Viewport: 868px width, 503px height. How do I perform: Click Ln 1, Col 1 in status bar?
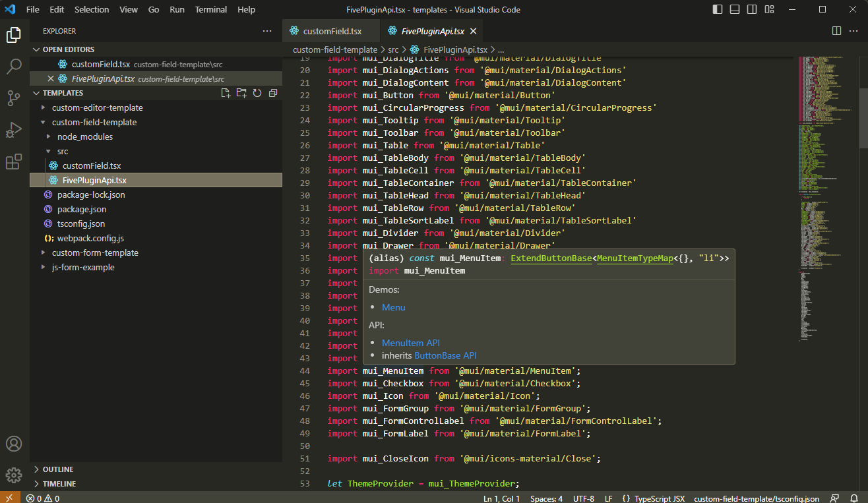click(x=502, y=498)
